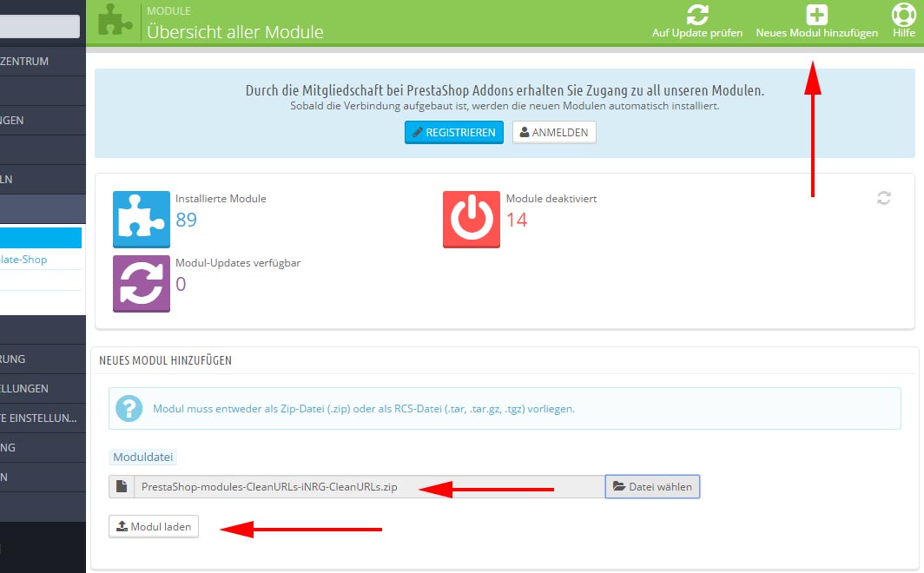Open sidebar item ending in LLUNGEN
This screenshot has height=573, width=924.
[x=43, y=389]
